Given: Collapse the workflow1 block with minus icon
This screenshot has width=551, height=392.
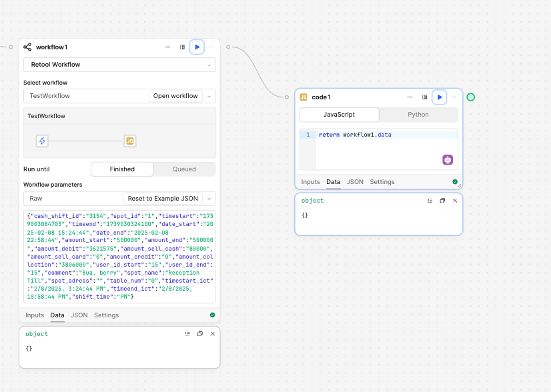Looking at the screenshot, I should 167,47.
